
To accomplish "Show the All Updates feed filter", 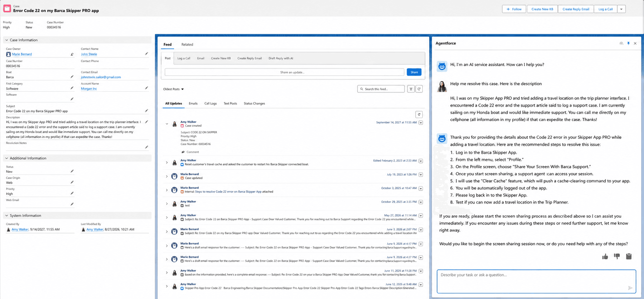I will point(174,104).
